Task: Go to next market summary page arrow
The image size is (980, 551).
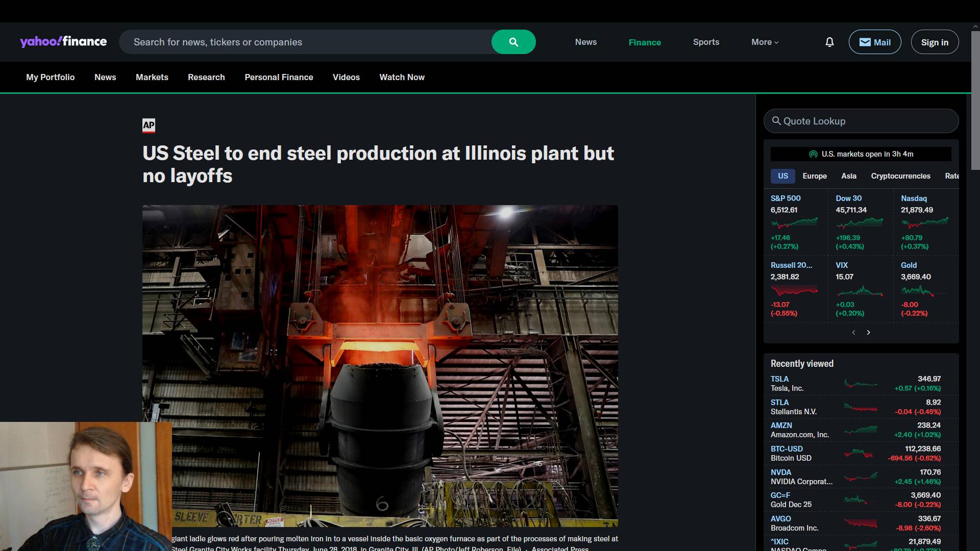Action: pyautogui.click(x=868, y=333)
